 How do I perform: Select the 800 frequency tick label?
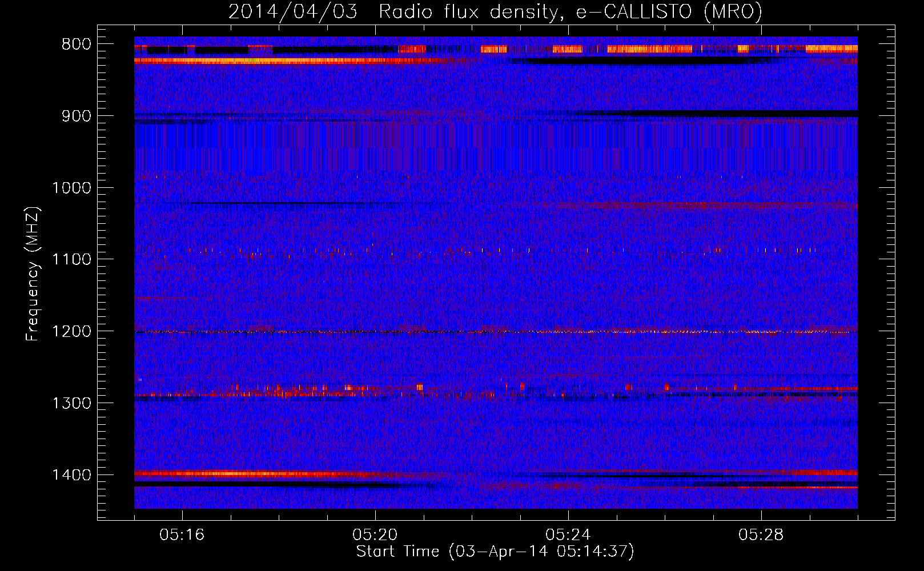click(x=76, y=45)
